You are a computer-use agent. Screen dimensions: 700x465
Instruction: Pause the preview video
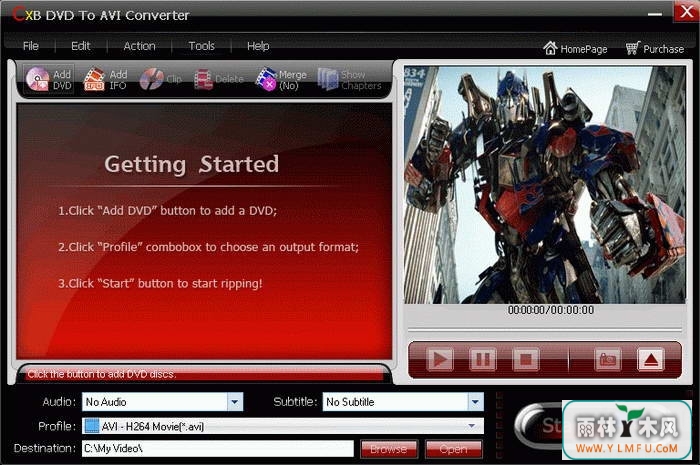(x=483, y=359)
